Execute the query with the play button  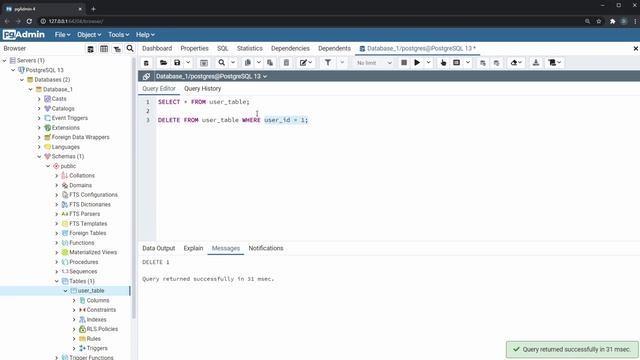[417, 63]
